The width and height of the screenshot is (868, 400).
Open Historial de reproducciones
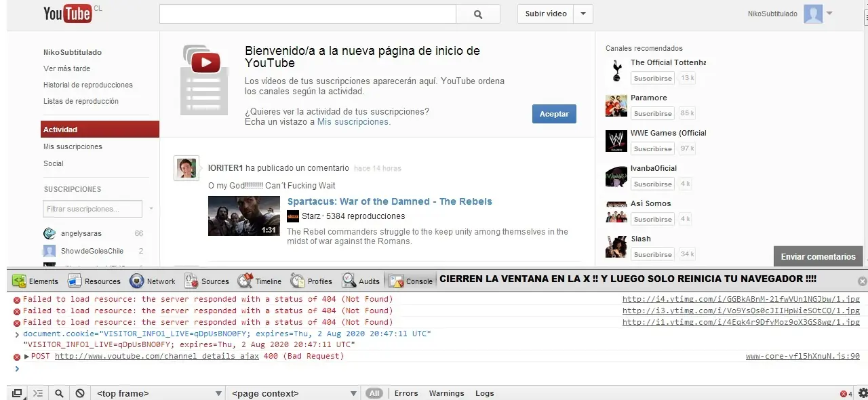[x=88, y=85]
